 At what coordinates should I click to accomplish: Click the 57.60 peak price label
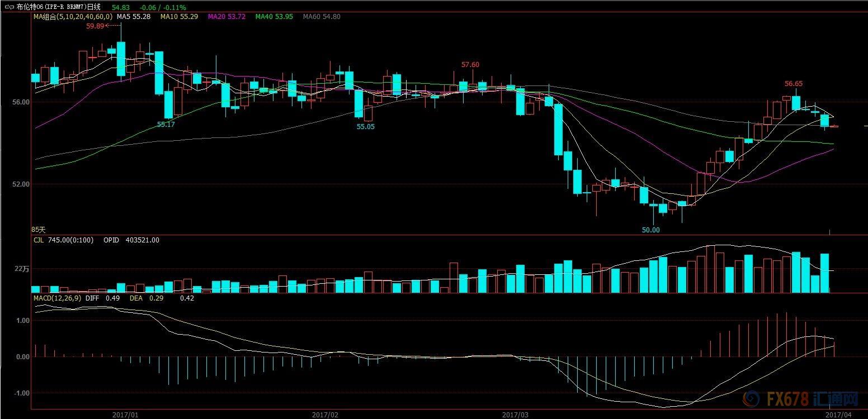pyautogui.click(x=470, y=65)
